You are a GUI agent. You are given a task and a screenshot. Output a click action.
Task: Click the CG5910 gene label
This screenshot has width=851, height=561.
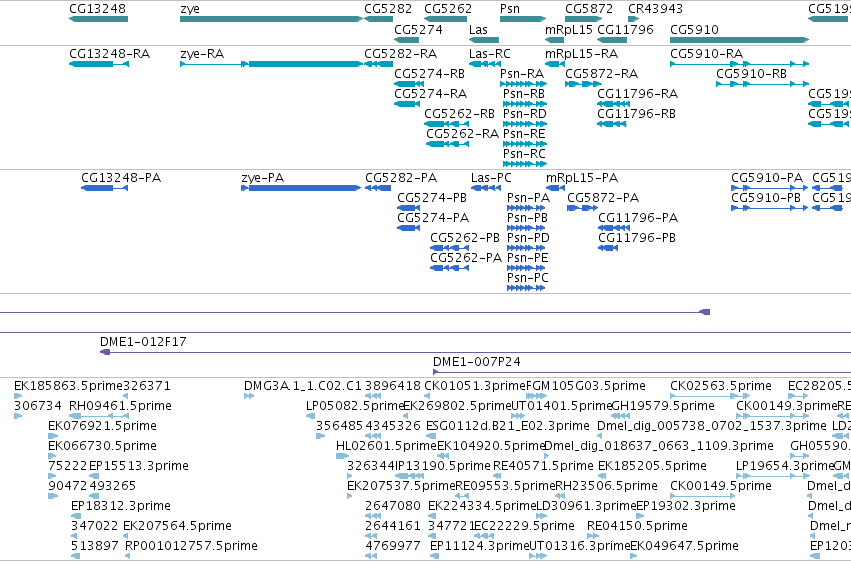(x=694, y=29)
